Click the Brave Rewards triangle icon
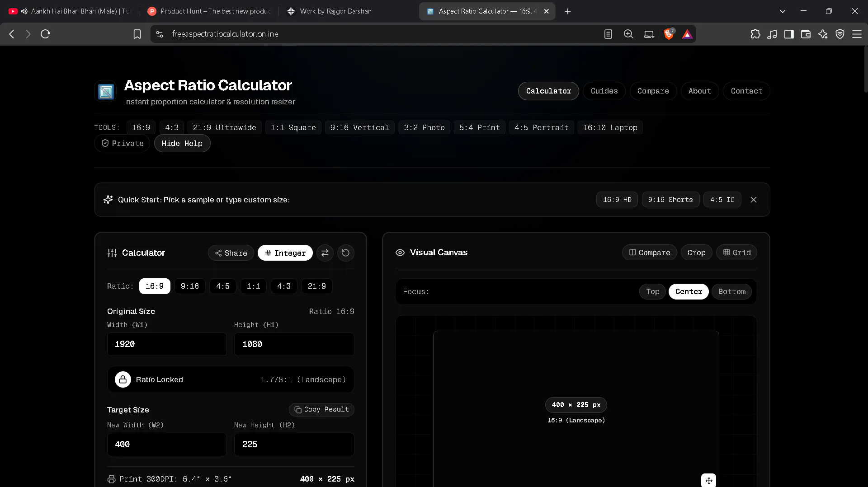This screenshot has width=868, height=487. tap(687, 34)
